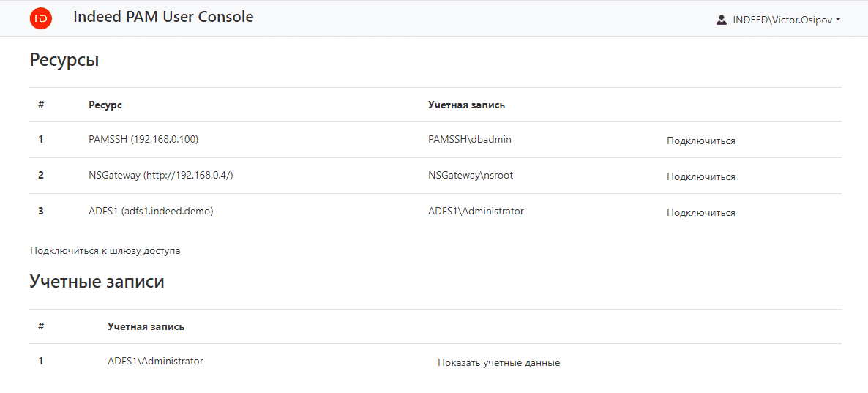Click the Indeed ID logo icon
The image size is (868, 393).
[x=41, y=18]
